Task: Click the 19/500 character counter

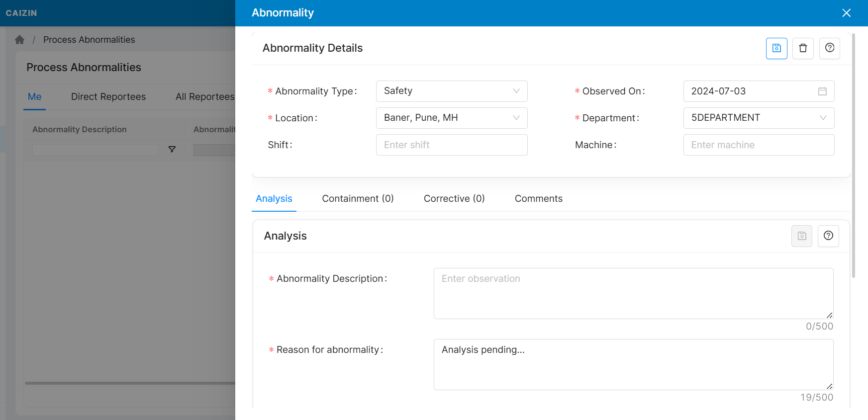Action: tap(817, 398)
